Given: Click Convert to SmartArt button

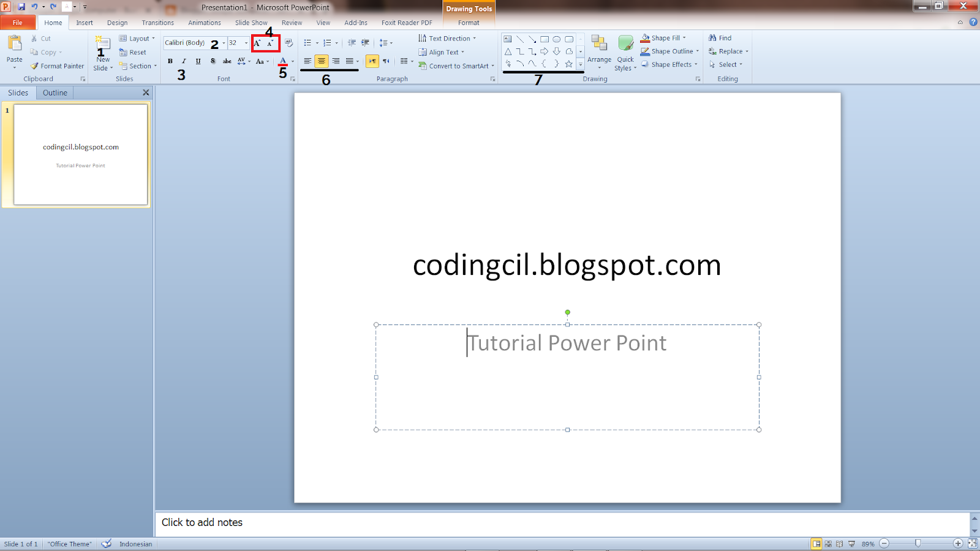Looking at the screenshot, I should coord(456,66).
